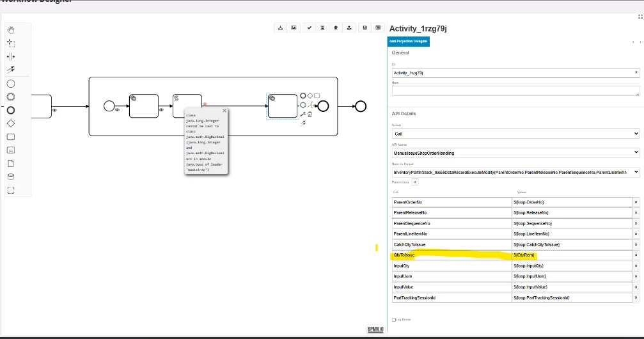Delete selected activity with trash icon
Screen dimensions: 644x339
310,114
